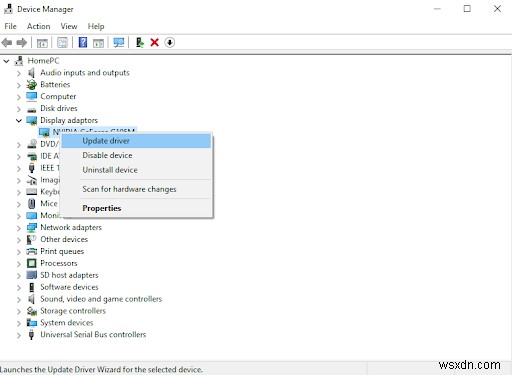Screen dimensions: 512x375
Task: Expand the Computer category chevron
Action: point(19,97)
